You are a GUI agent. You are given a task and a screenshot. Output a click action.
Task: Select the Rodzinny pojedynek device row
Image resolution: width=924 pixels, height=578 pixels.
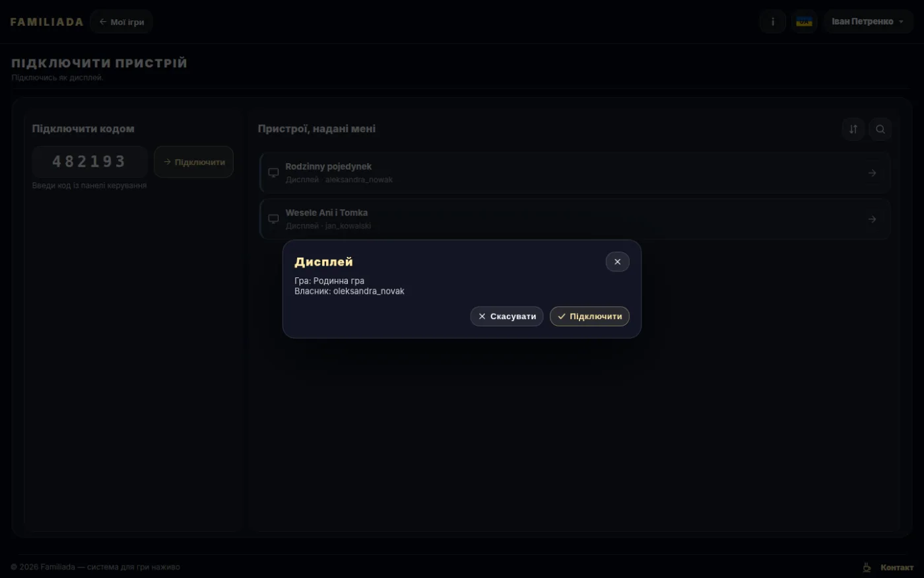tap(575, 172)
